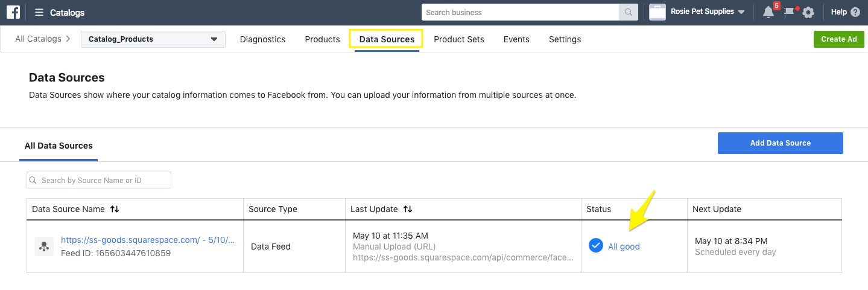Open notifications bell icon
The image size is (868, 290).
click(x=768, y=12)
